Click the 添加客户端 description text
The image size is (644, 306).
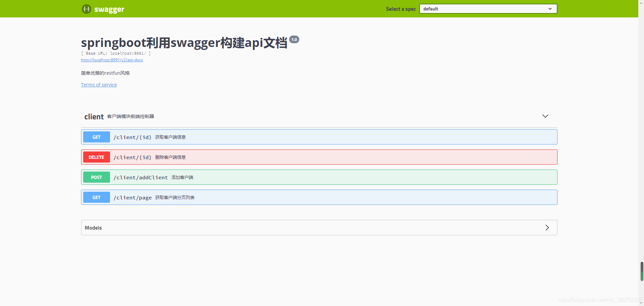coord(182,177)
